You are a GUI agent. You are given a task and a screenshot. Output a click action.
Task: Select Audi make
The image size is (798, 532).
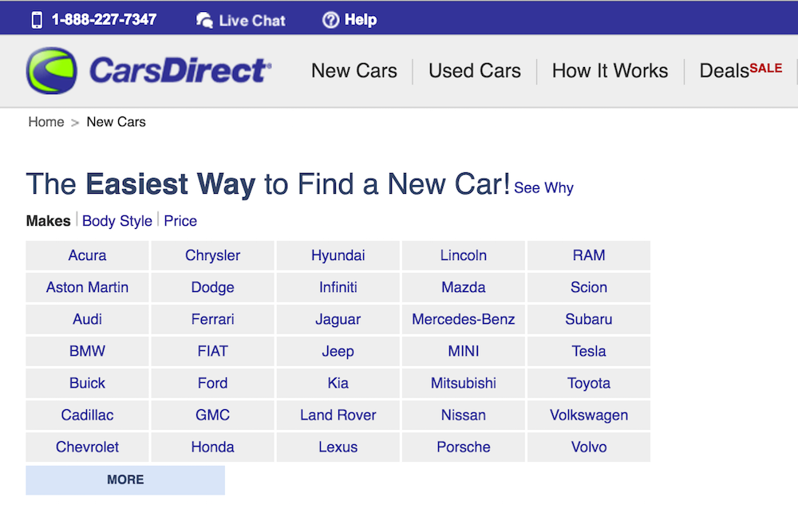[x=87, y=319]
